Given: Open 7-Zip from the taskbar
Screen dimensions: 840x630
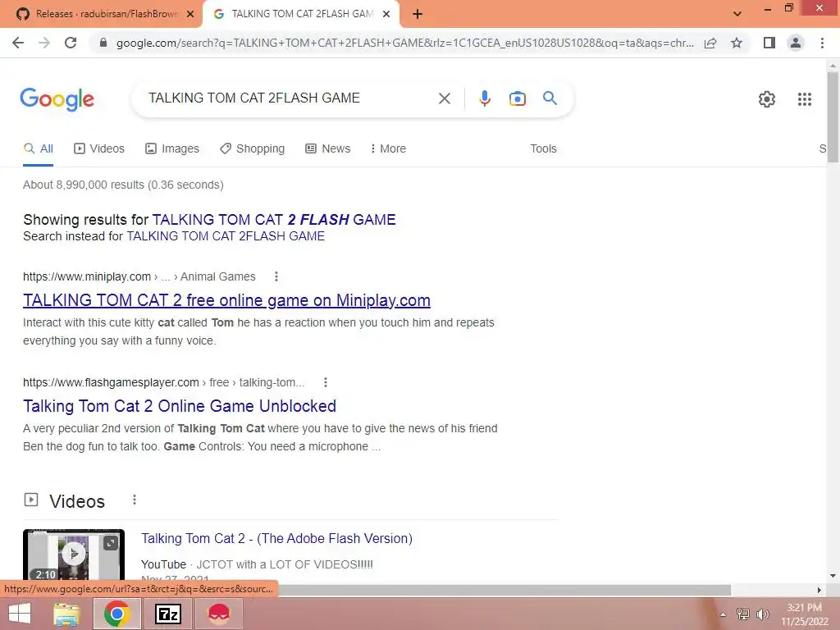Looking at the screenshot, I should 167,614.
